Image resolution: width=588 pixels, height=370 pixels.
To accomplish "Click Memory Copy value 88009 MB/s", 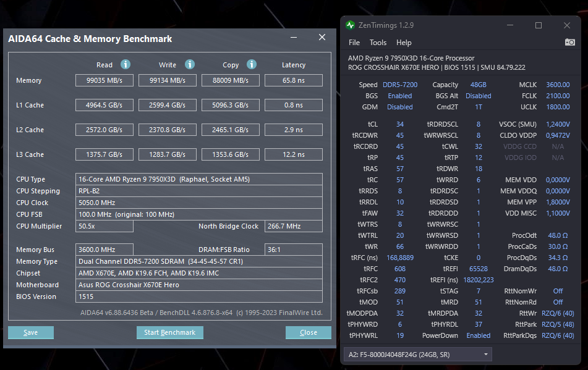I will click(230, 80).
